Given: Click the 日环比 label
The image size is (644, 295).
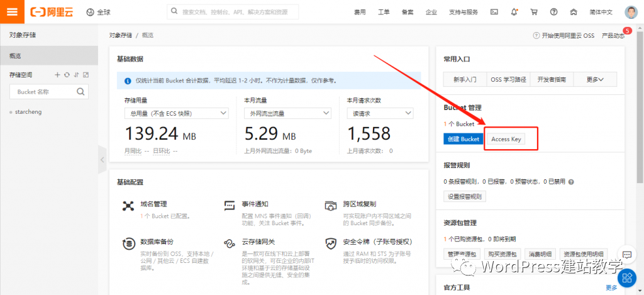Looking at the screenshot, I should (x=162, y=151).
